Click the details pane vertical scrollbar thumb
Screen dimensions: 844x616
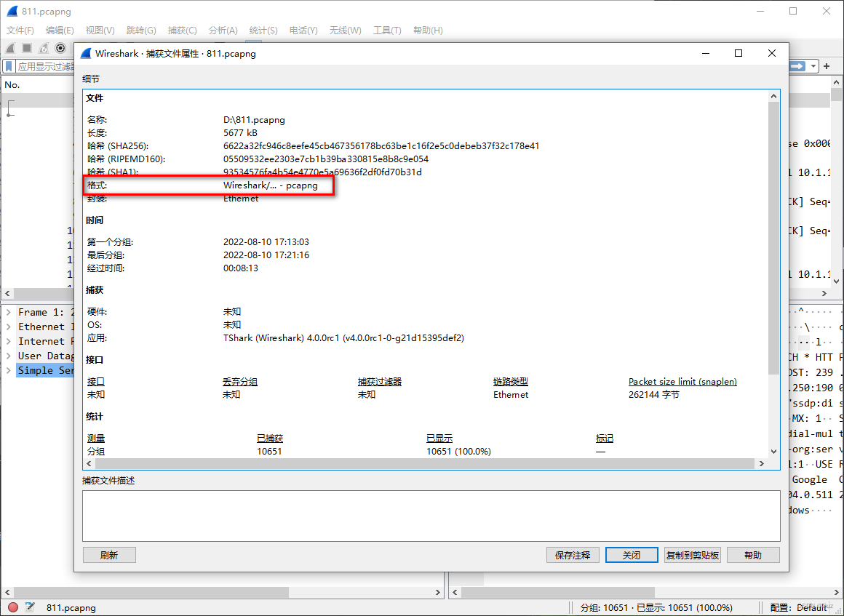pos(773,238)
